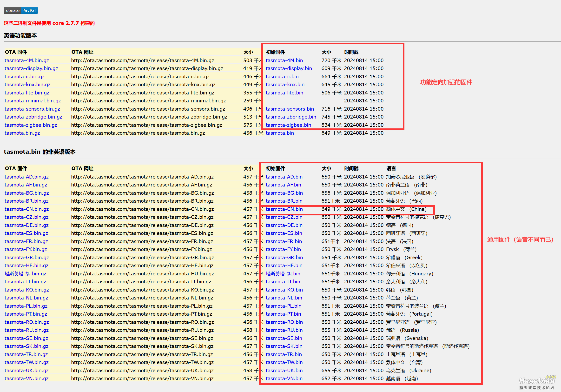Image resolution: width=561 pixels, height=392 pixels.
Task: Download tasmota-sensors.bin initial firmware
Action: point(290,109)
